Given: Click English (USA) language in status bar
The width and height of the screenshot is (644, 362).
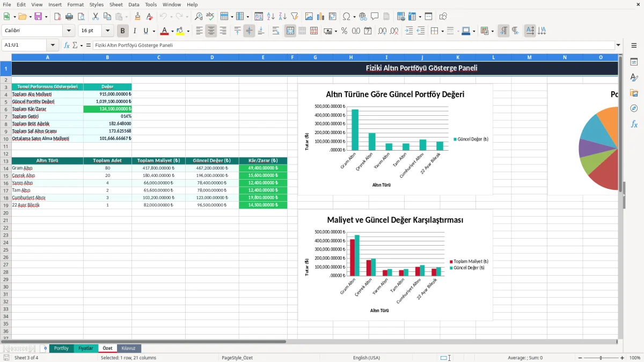Looking at the screenshot, I should (x=367, y=358).
